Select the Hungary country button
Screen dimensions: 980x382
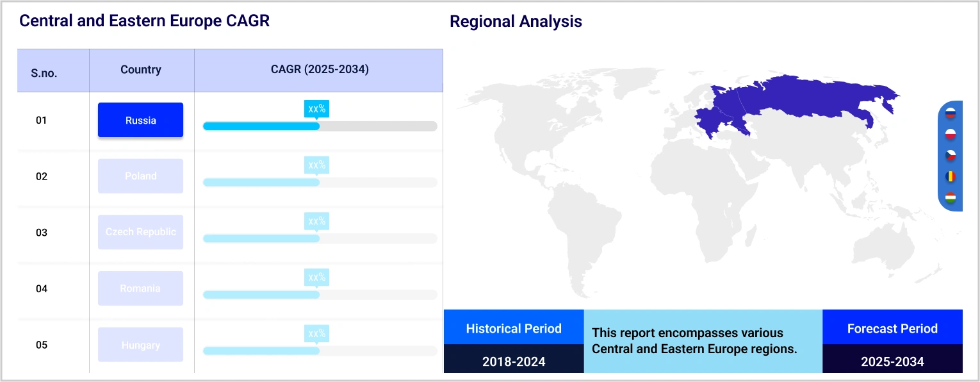pyautogui.click(x=140, y=345)
